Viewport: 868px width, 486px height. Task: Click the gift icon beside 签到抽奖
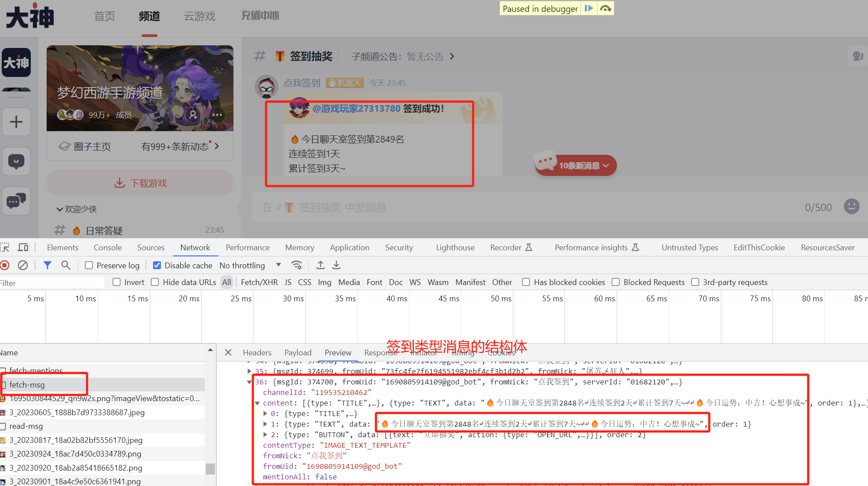280,56
